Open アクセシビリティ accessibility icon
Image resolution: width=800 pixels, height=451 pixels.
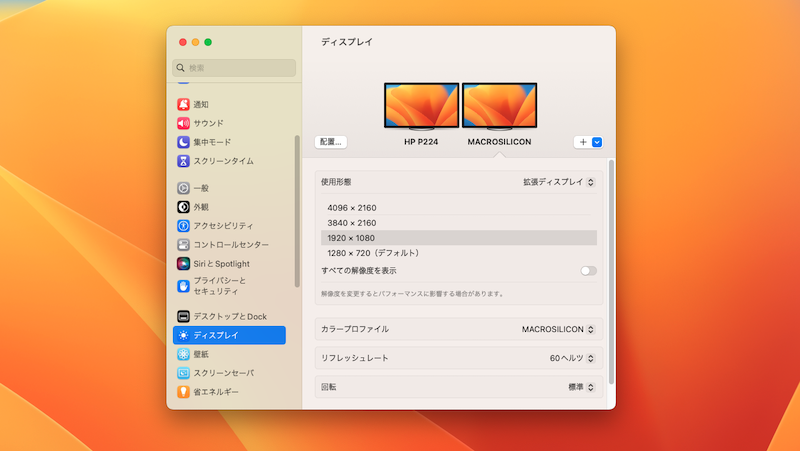(183, 226)
